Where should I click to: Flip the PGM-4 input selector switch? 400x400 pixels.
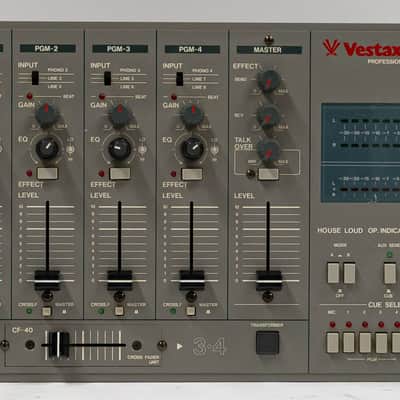click(x=180, y=79)
